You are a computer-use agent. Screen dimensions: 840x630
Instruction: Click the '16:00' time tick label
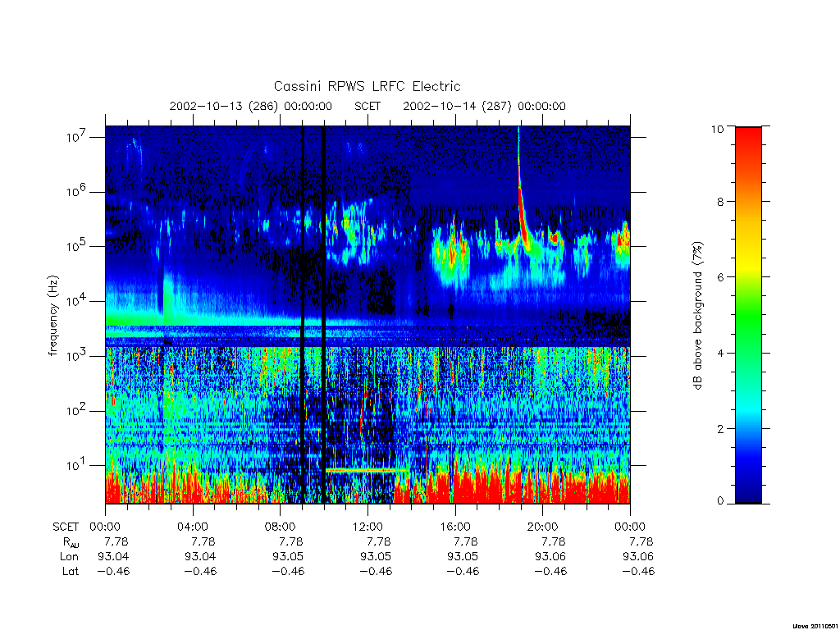point(455,527)
